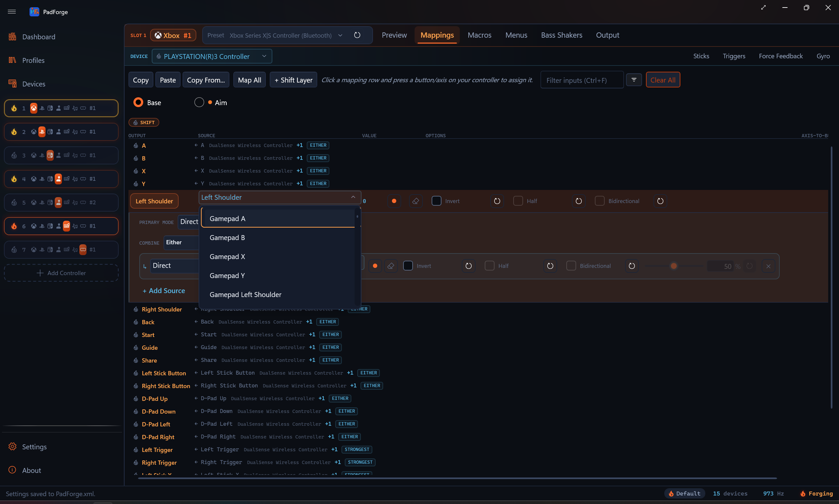
Task: Select the PlayStation icon in controller slot 2
Action: coord(42,131)
